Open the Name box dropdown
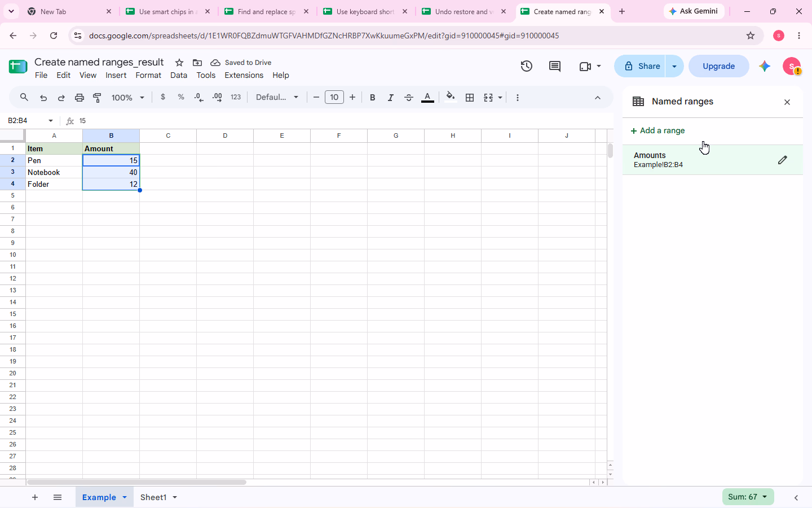Screen dimensions: 812x508 [x=51, y=121]
